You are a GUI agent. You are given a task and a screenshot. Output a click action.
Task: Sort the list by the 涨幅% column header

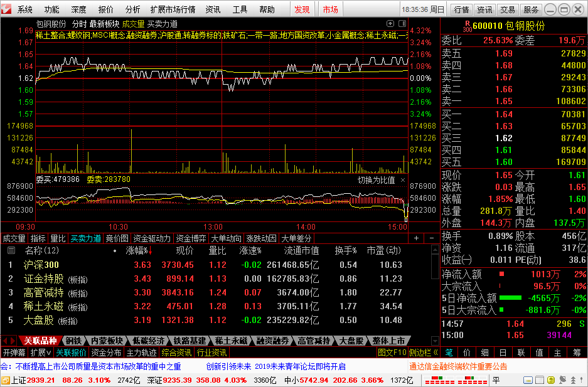coord(139,251)
